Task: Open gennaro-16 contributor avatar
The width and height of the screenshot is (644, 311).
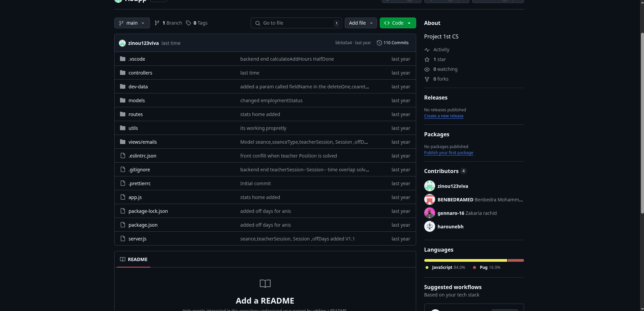Action: 430,213
